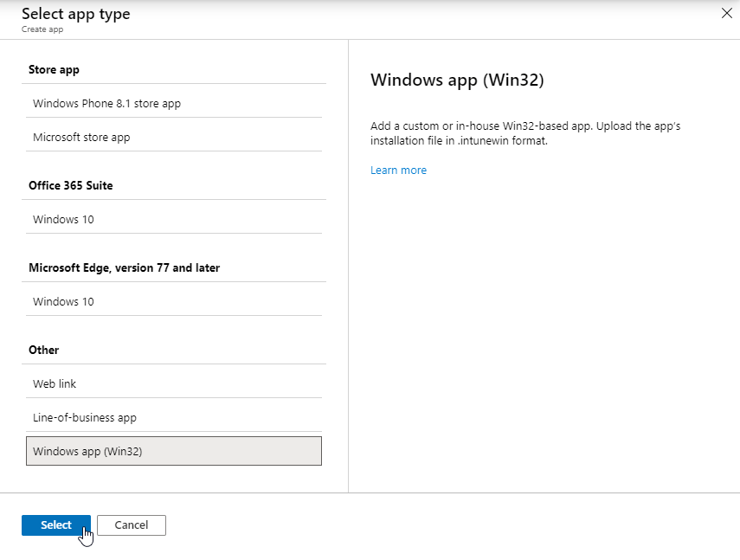Click the Store app section heading
This screenshot has width=740, height=560.
click(x=54, y=69)
